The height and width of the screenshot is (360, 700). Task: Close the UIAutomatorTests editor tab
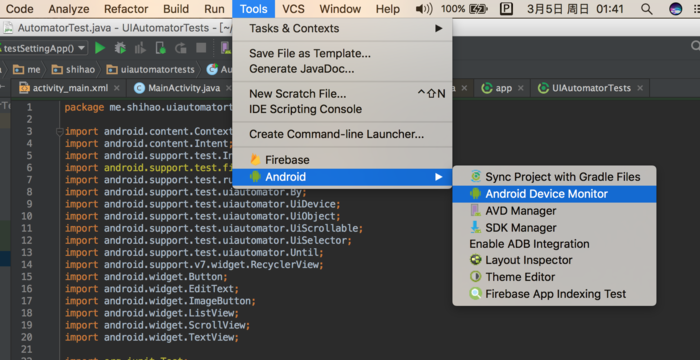click(x=640, y=88)
